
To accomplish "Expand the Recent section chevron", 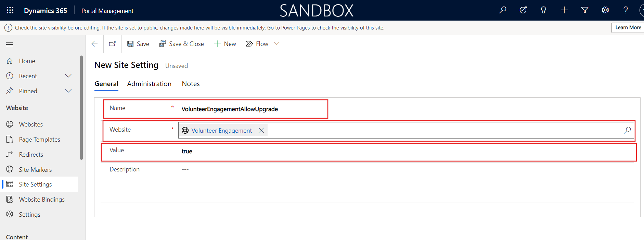I will (x=68, y=76).
